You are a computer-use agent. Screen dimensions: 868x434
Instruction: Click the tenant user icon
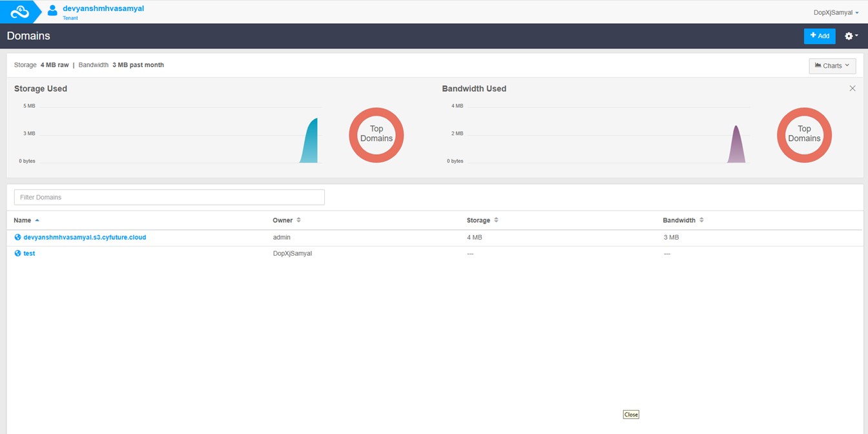coord(52,11)
